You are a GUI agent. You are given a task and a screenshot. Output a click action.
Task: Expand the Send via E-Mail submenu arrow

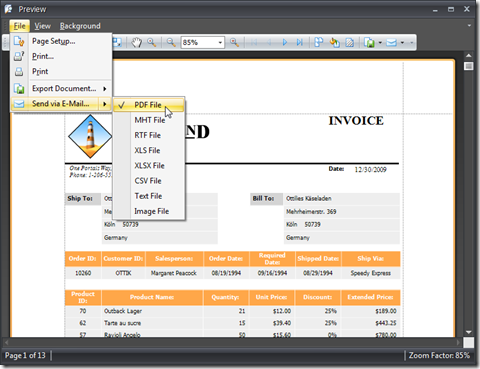point(105,104)
